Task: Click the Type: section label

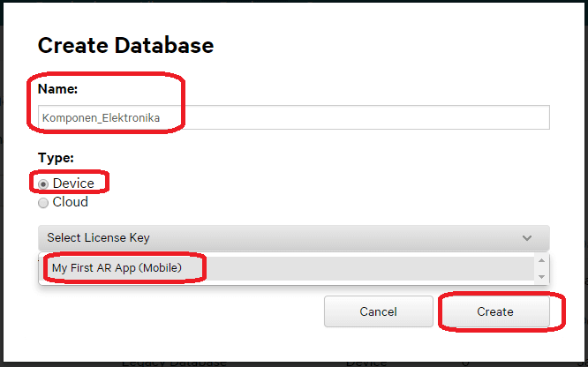Action: [x=55, y=159]
